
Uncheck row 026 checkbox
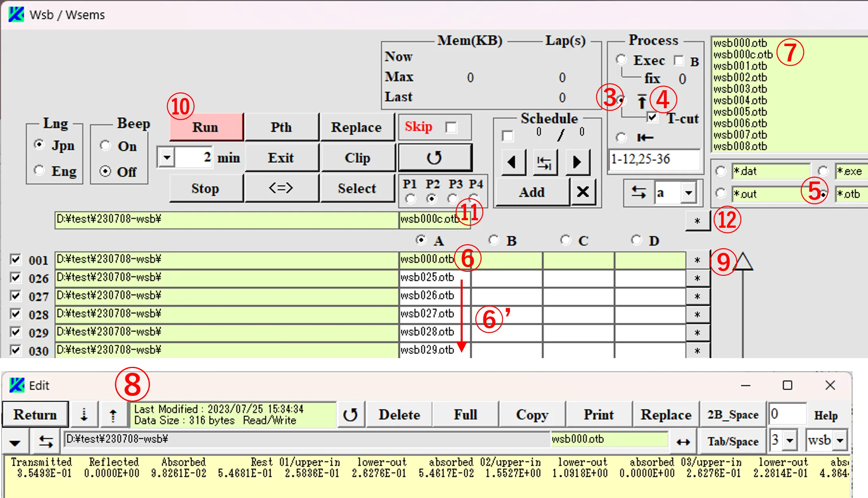pos(16,277)
